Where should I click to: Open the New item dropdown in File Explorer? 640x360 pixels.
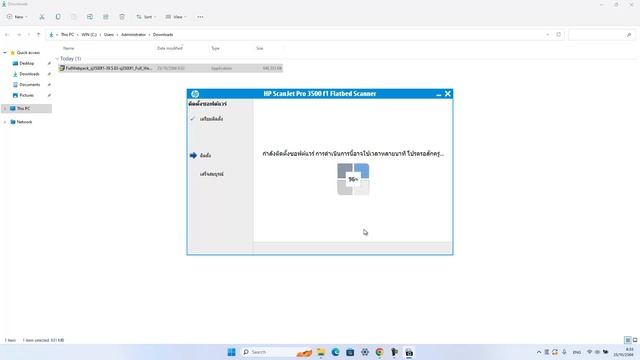point(17,17)
